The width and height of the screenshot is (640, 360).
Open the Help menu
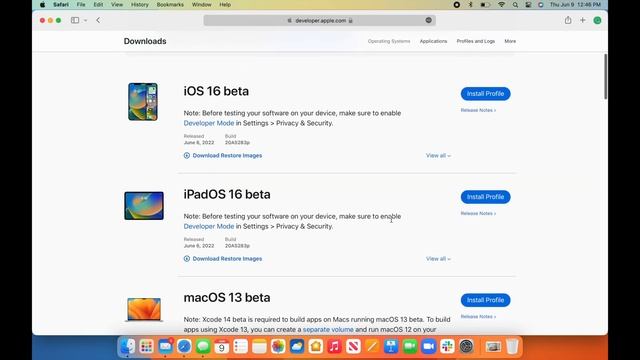(x=225, y=4)
